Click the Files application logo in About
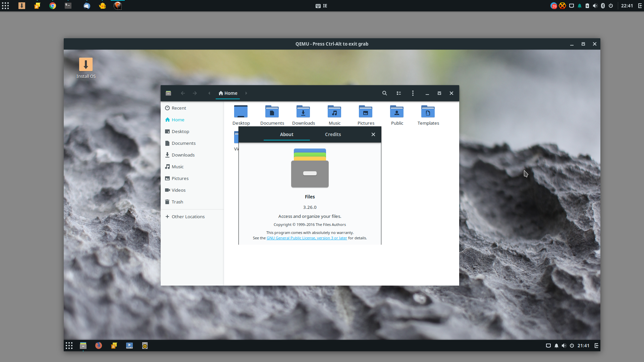The width and height of the screenshot is (644, 362). (310, 168)
